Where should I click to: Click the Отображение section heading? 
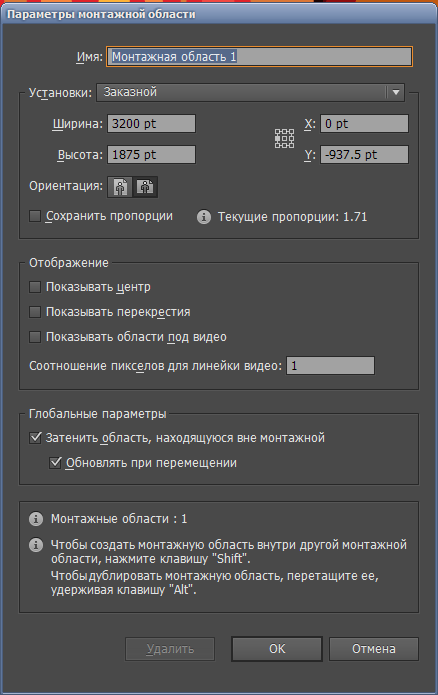tap(69, 263)
